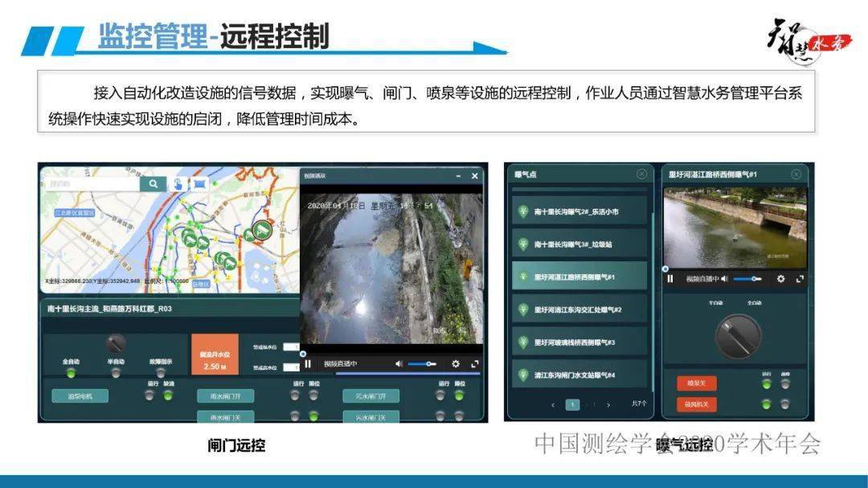
Task: Select 南十里长沟曝气2#_乐活小市 in the list
Action: coord(579,211)
